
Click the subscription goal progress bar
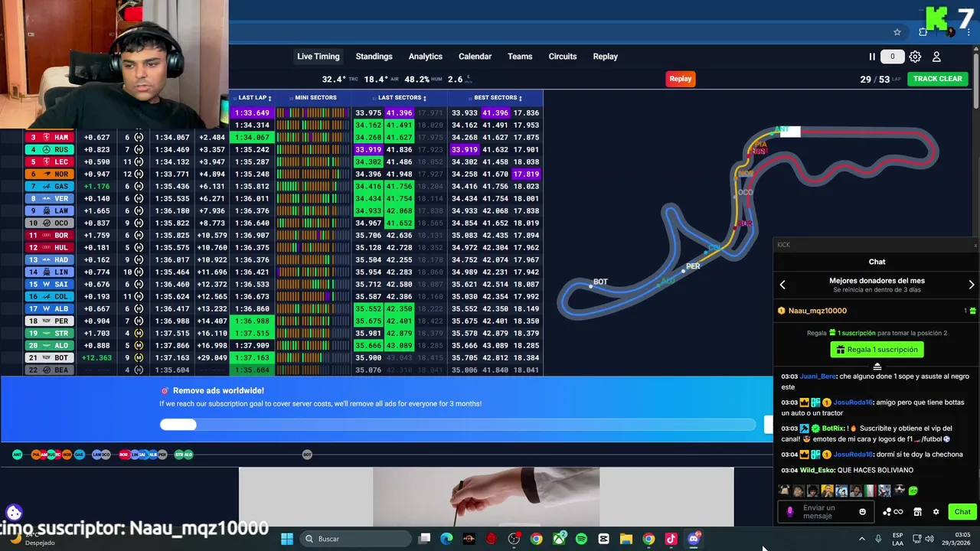pyautogui.click(x=458, y=425)
